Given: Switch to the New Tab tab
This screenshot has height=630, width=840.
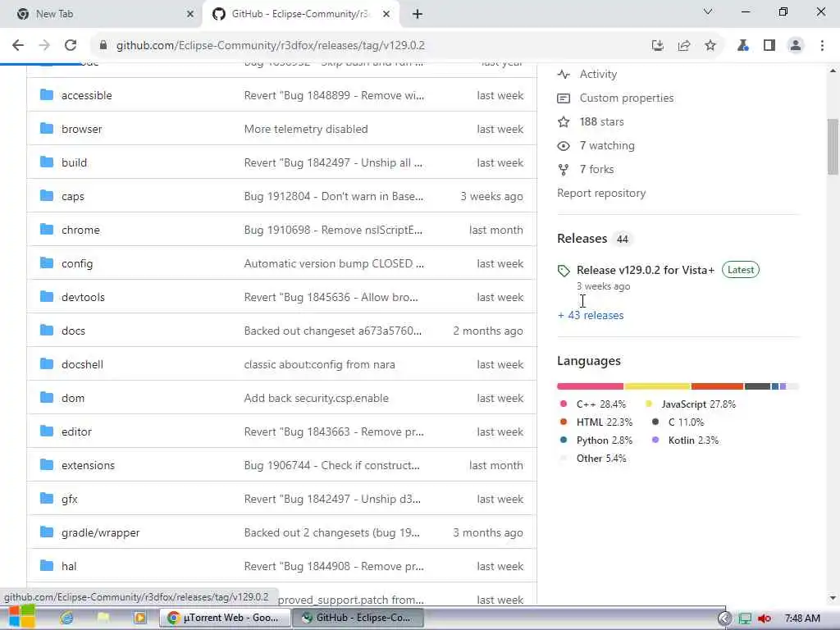Looking at the screenshot, I should pyautogui.click(x=102, y=14).
